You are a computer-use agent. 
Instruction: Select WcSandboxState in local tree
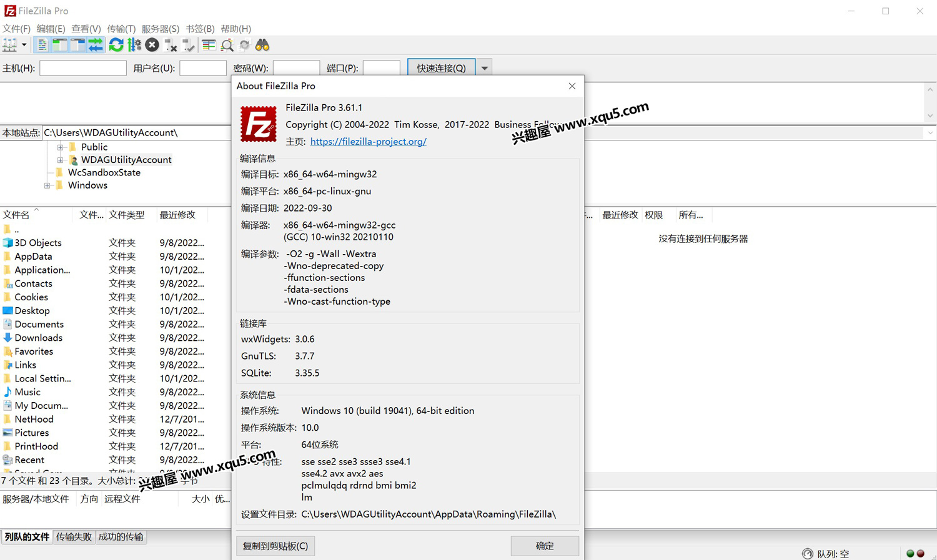tap(104, 172)
